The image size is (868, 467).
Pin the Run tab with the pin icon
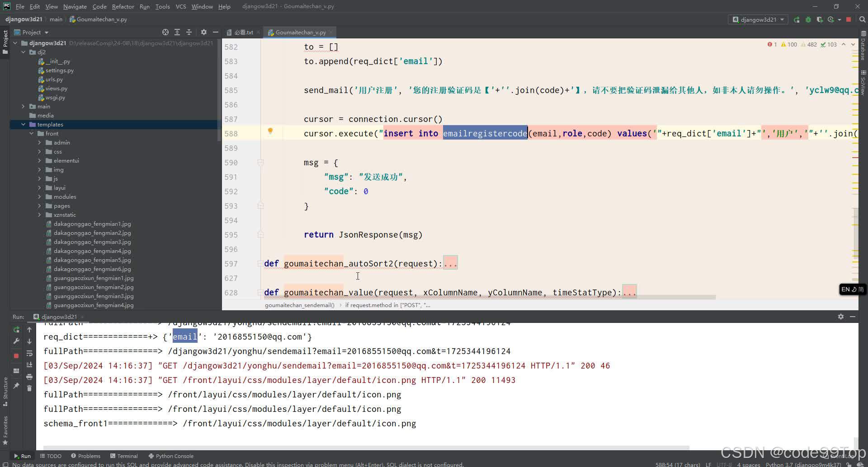point(16,386)
